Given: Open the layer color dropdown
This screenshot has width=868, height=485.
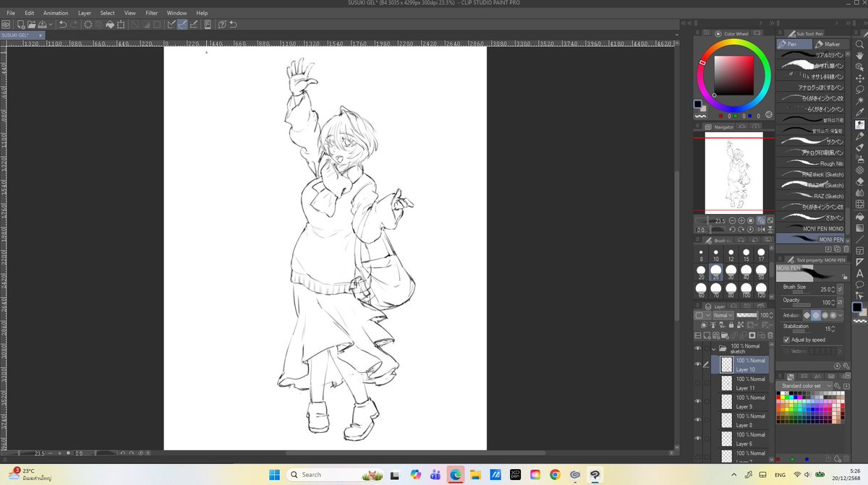Looking at the screenshot, I should pyautogui.click(x=701, y=315).
